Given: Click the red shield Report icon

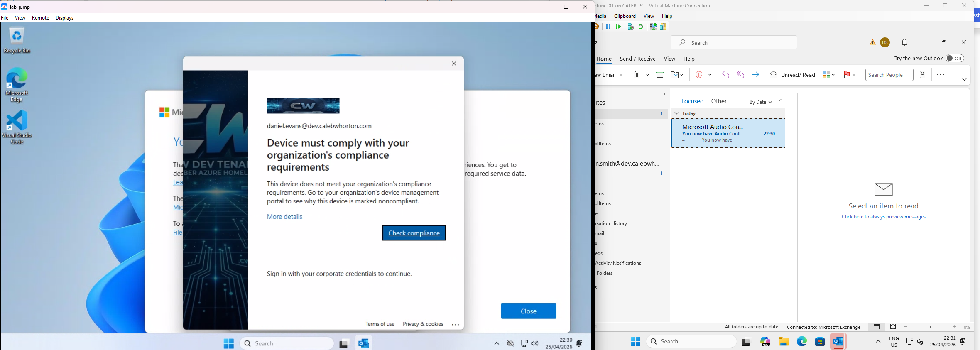Looking at the screenshot, I should (x=699, y=75).
